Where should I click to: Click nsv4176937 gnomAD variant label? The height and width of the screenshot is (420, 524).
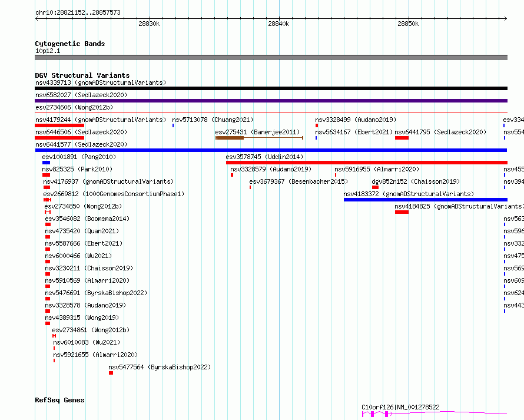[x=108, y=181]
